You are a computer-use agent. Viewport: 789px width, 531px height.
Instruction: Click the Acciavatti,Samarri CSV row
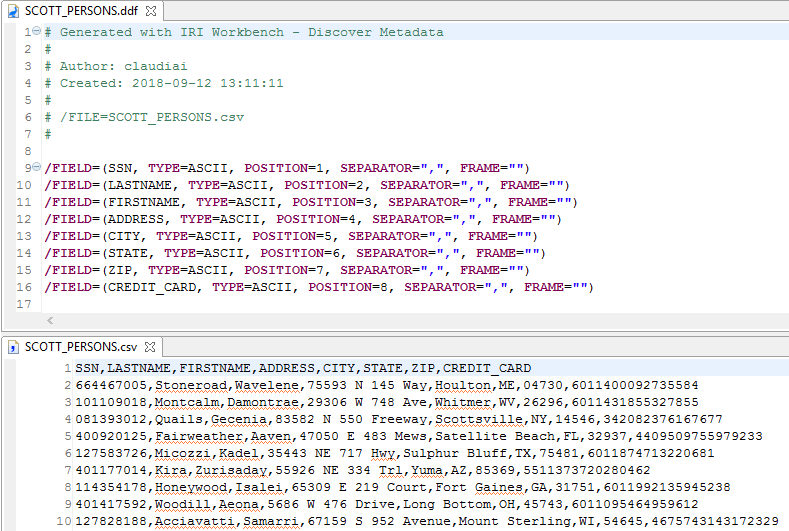point(427,521)
